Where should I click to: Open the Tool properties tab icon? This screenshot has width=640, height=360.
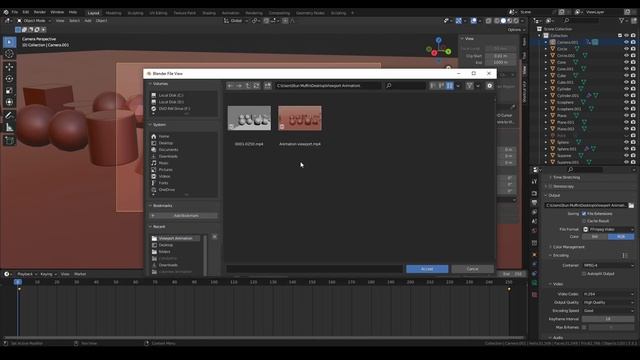[x=534, y=181]
